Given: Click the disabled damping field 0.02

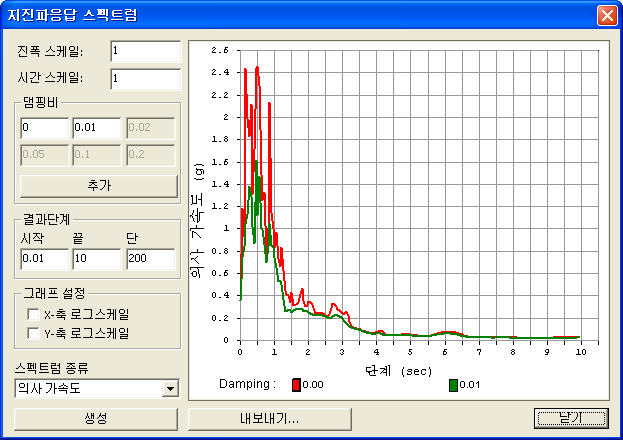Looking at the screenshot, I should pos(151,128).
